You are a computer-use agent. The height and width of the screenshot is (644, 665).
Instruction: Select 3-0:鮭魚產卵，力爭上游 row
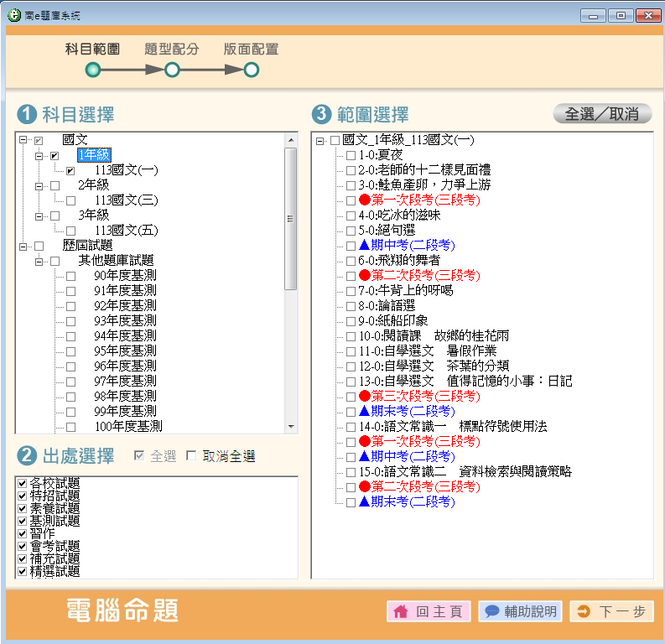pyautogui.click(x=424, y=185)
